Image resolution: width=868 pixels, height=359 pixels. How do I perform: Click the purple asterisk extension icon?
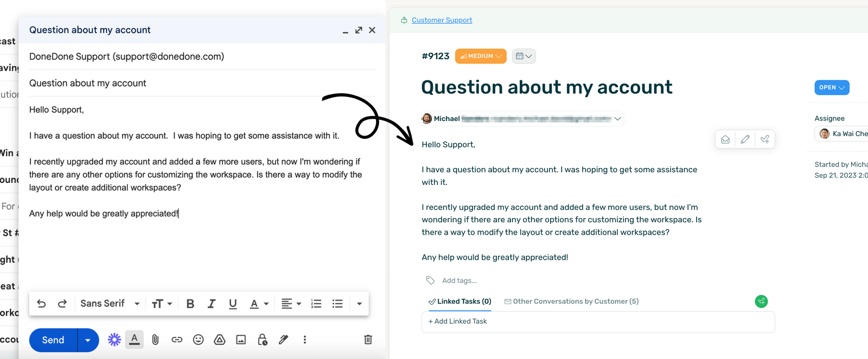(x=114, y=339)
